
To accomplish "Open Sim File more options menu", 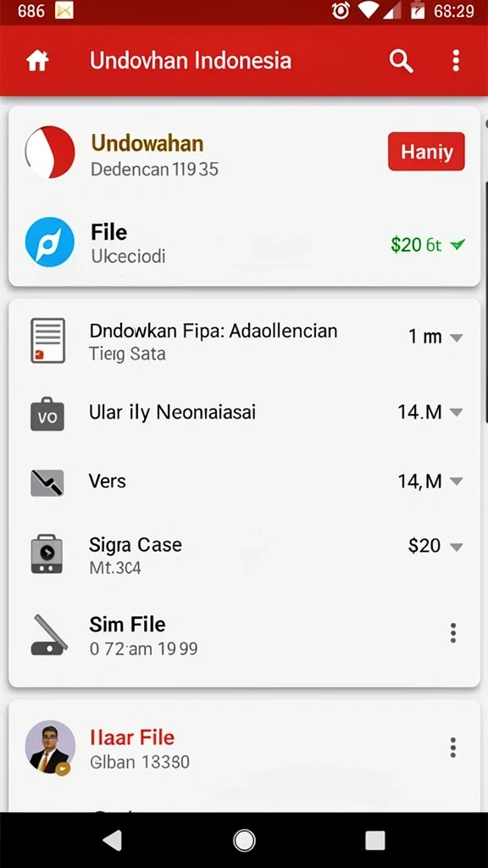I will tap(453, 632).
